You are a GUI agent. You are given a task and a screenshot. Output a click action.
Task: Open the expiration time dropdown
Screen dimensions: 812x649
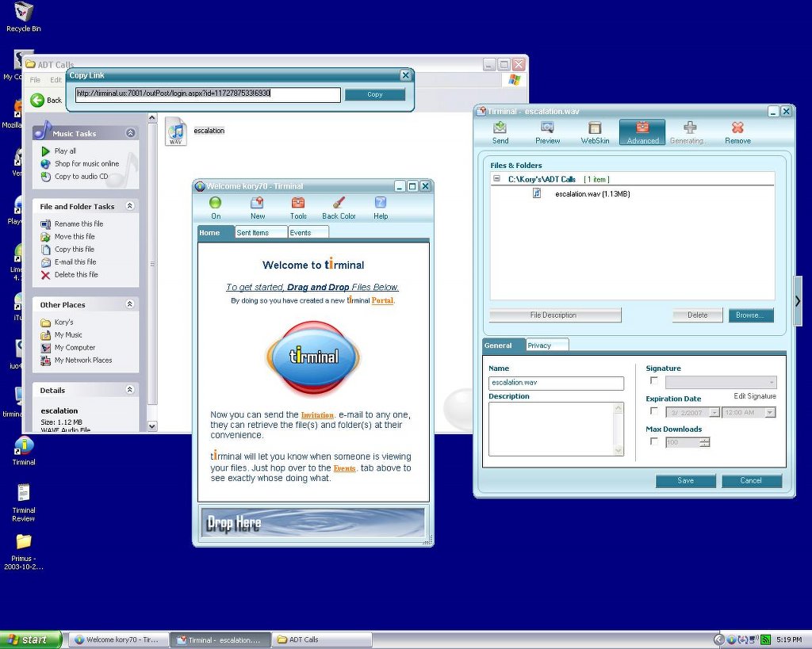(x=770, y=413)
